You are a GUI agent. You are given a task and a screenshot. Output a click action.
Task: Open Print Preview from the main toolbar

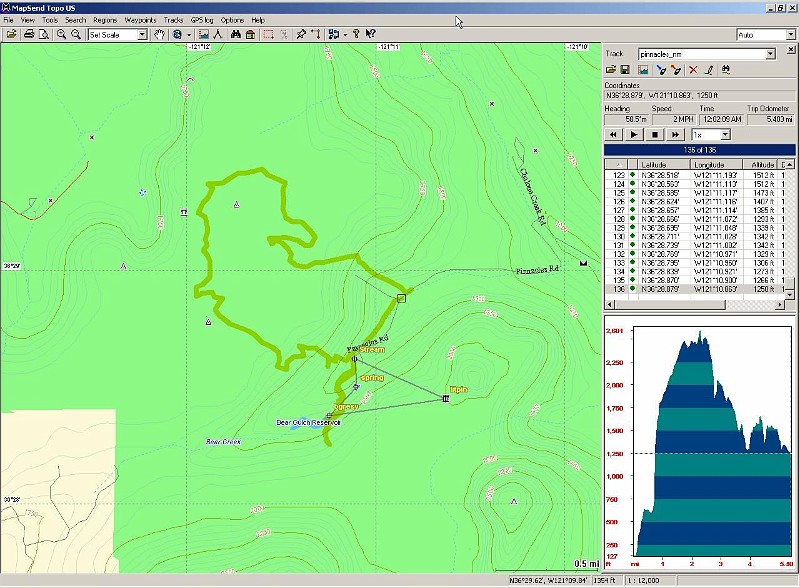pos(44,34)
